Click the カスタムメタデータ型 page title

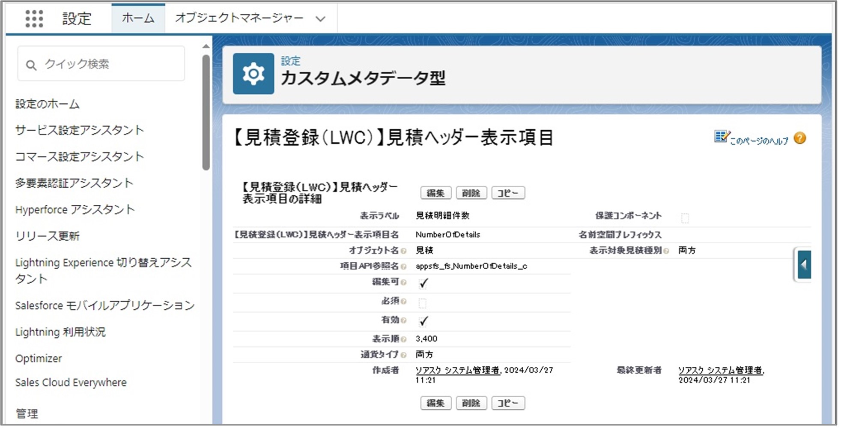point(363,78)
